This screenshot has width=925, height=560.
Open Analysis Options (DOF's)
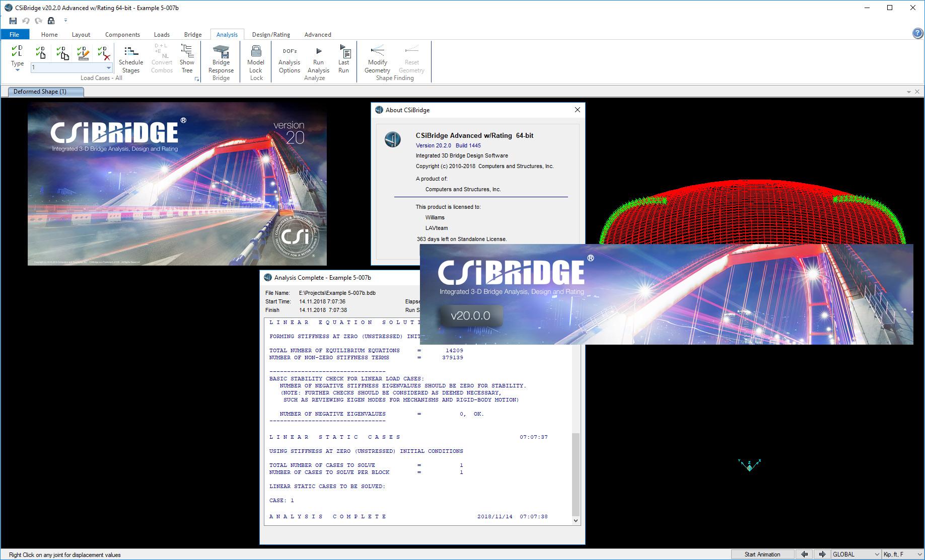click(x=290, y=59)
